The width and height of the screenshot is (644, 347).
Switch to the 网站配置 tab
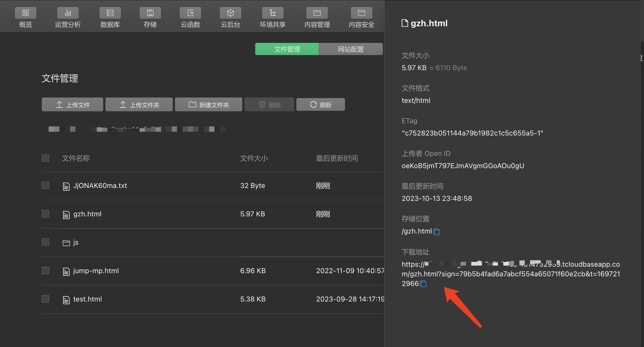click(351, 49)
